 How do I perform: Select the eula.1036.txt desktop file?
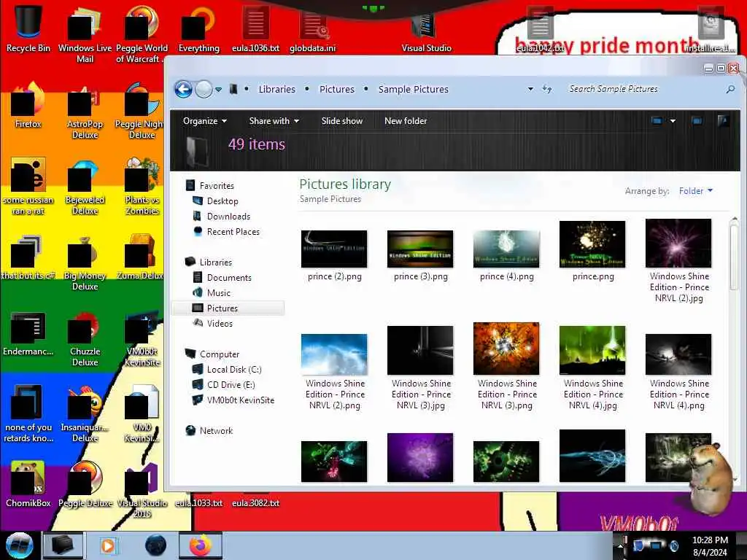[x=256, y=29]
